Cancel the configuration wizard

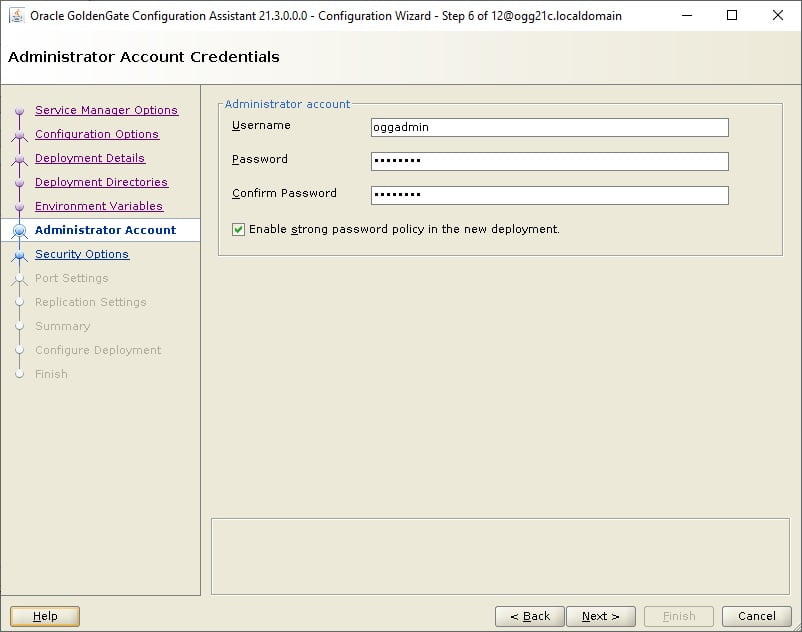point(757,616)
